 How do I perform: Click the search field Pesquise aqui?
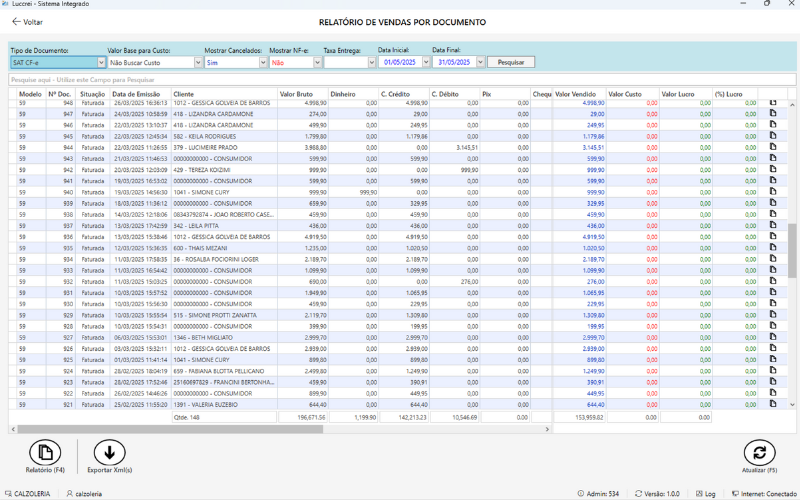pyautogui.click(x=402, y=80)
